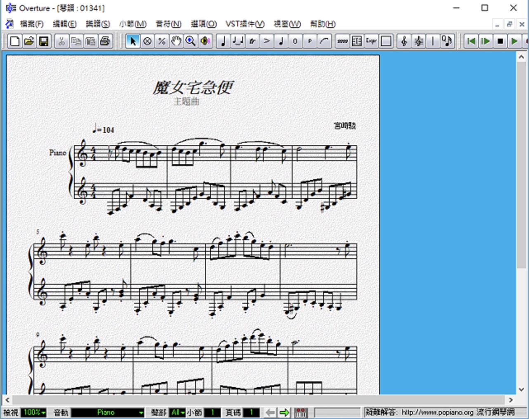
Task: Select the percent scale tool
Action: [x=162, y=41]
